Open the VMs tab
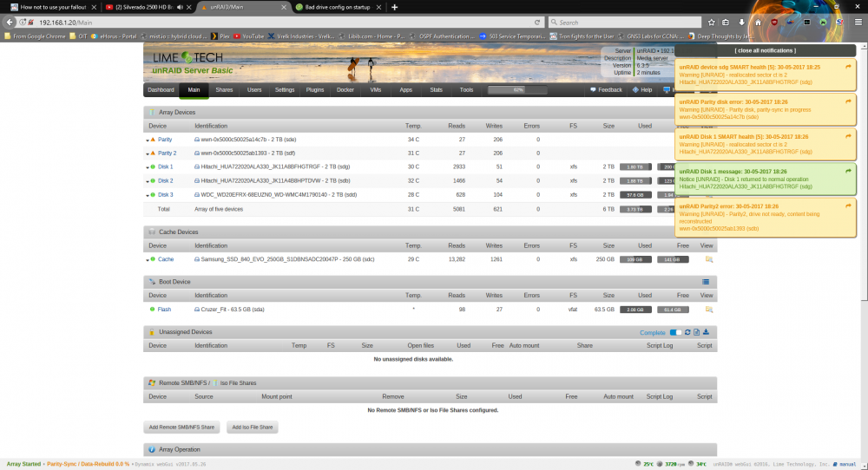 pos(375,89)
